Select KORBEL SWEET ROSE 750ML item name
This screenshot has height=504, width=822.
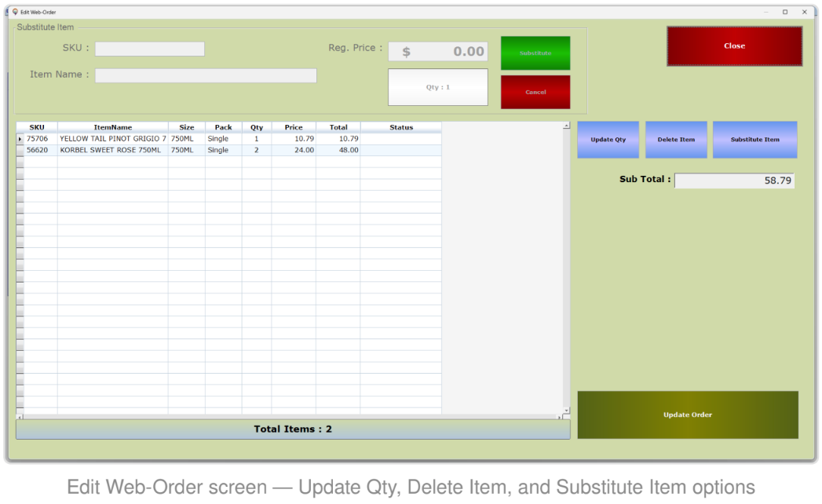113,150
